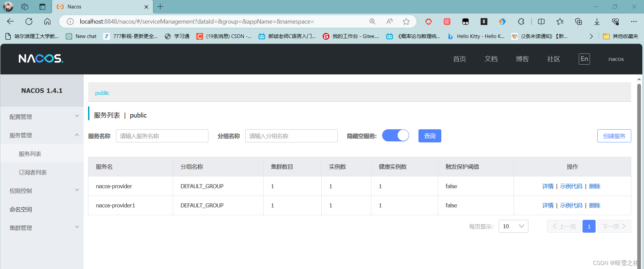Click the browser address bar URL
The width and height of the screenshot is (644, 269).
point(197,22)
